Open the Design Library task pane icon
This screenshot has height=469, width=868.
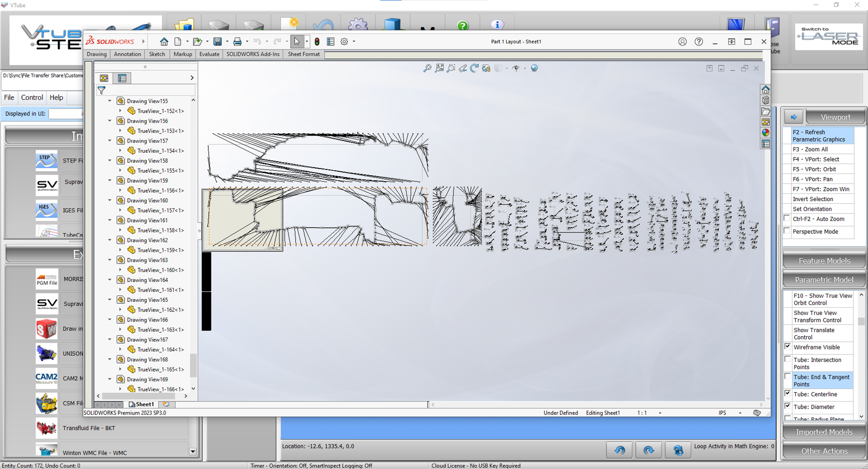pos(766,100)
